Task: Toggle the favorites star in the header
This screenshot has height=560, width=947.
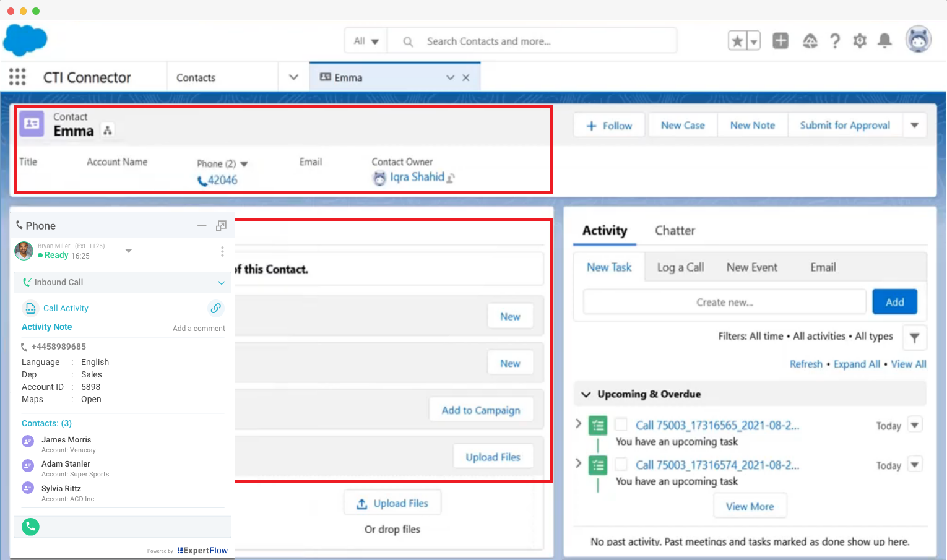Action: (x=737, y=40)
